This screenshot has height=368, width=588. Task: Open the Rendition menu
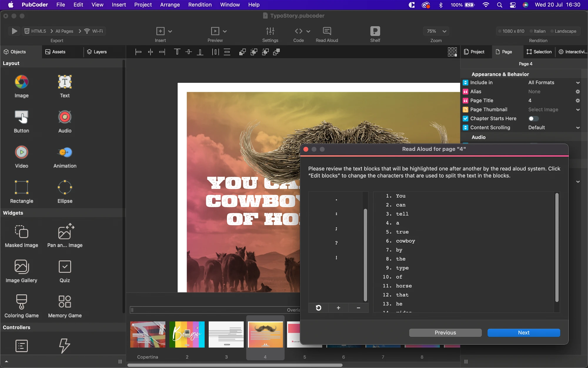(200, 5)
